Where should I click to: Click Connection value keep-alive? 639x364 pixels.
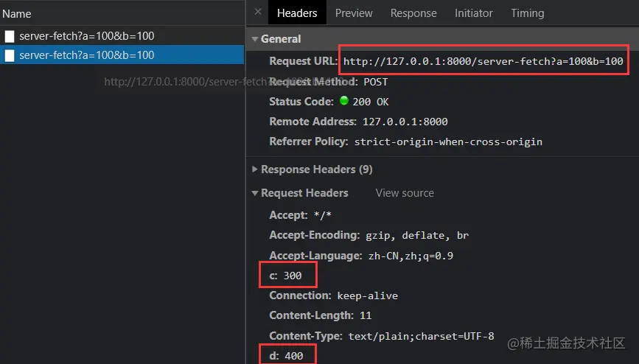pos(368,295)
